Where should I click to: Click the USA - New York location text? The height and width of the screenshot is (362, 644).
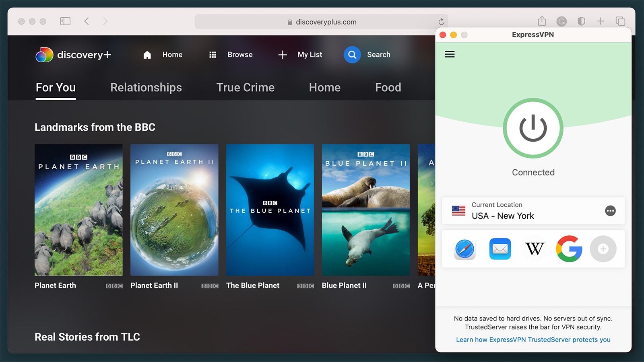click(503, 216)
